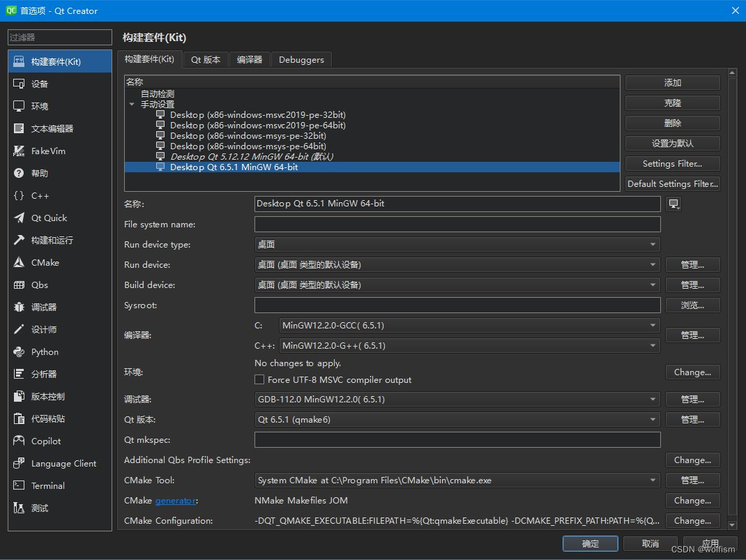746x560 pixels.
Task: Open the C compiler MinGW12.2.0-GCC dropdown
Action: click(470, 326)
